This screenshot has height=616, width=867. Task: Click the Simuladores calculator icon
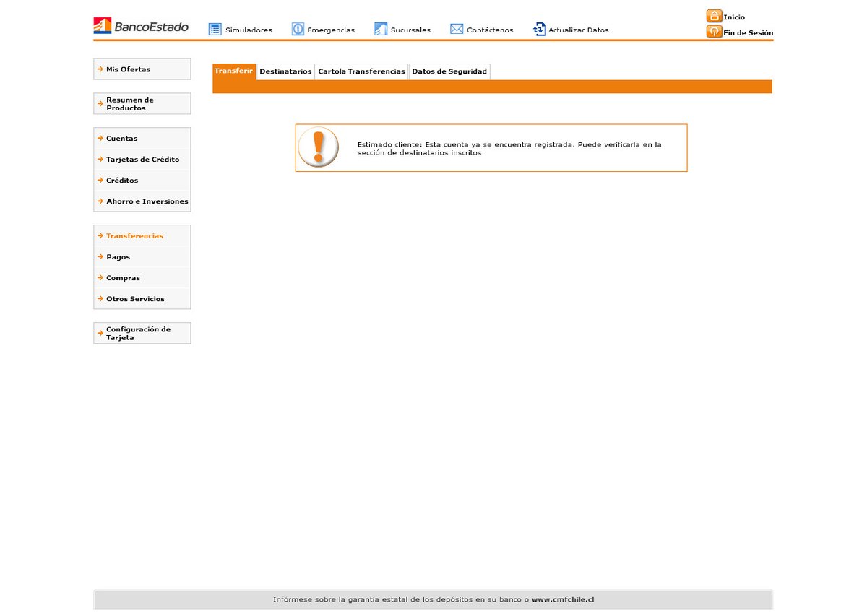215,29
